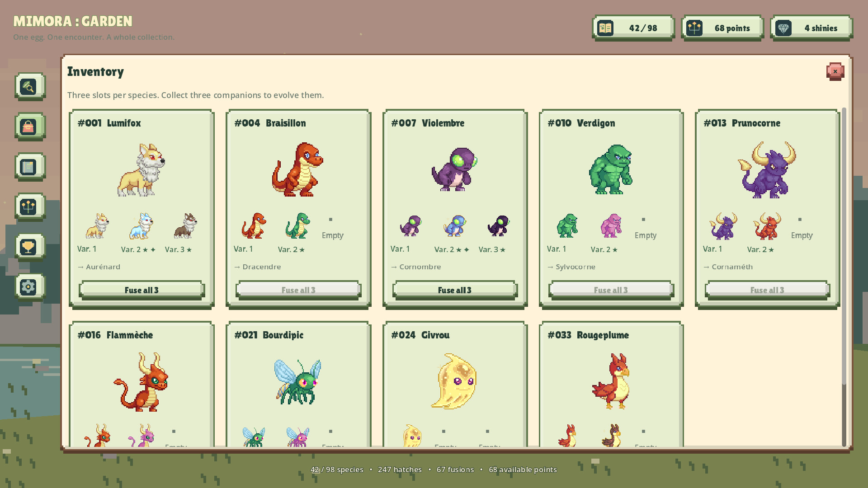Viewport: 868px width, 488px height.
Task: Close the Inventory panel
Action: coord(835,71)
